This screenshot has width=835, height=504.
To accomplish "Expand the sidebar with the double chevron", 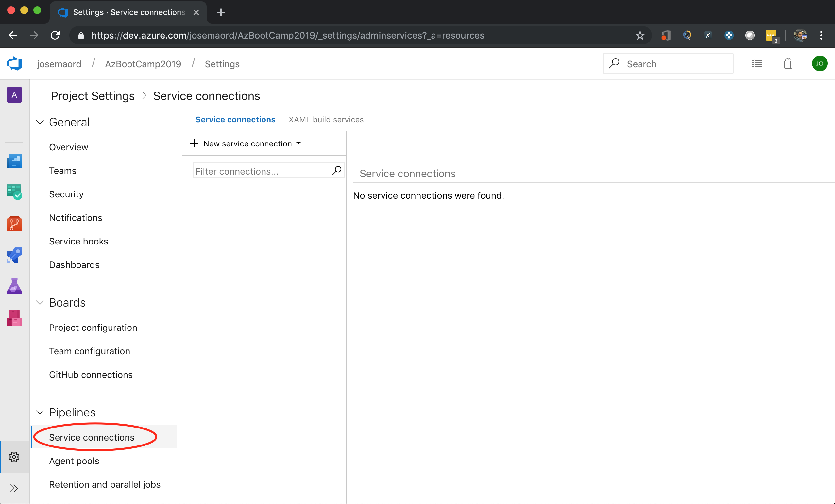I will [14, 488].
